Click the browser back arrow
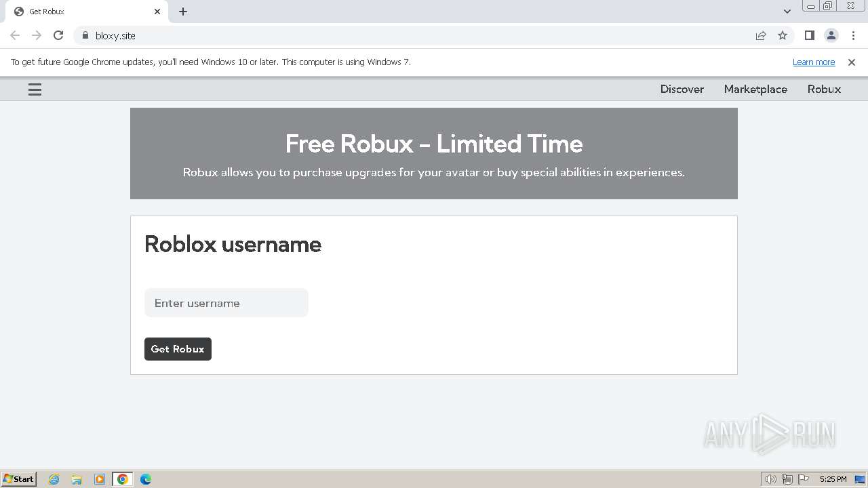Image resolution: width=868 pixels, height=488 pixels. pyautogui.click(x=15, y=35)
